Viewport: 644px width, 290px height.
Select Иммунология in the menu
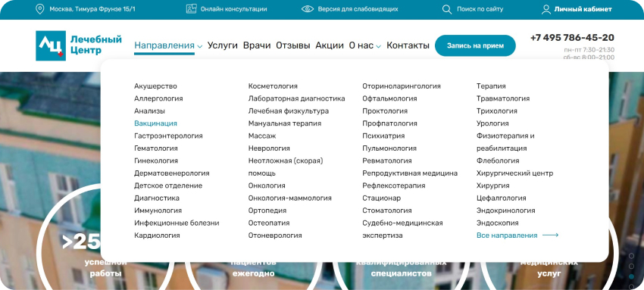(158, 210)
